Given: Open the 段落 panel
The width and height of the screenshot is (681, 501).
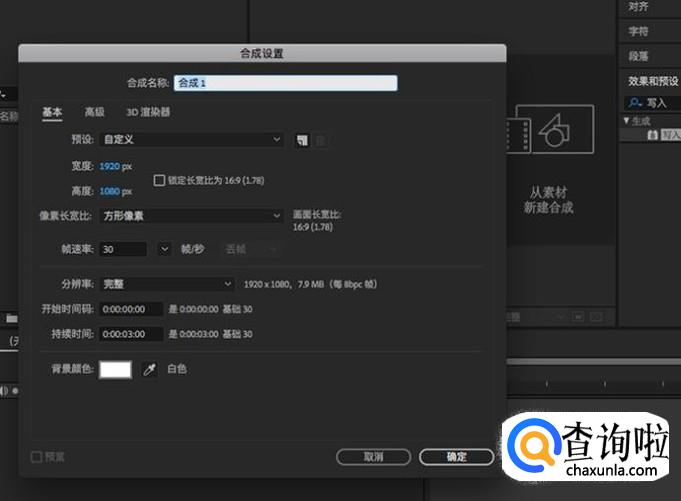Looking at the screenshot, I should click(638, 56).
